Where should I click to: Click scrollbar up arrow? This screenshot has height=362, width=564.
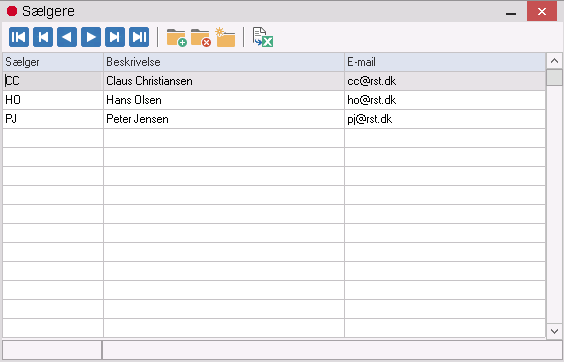[554, 61]
